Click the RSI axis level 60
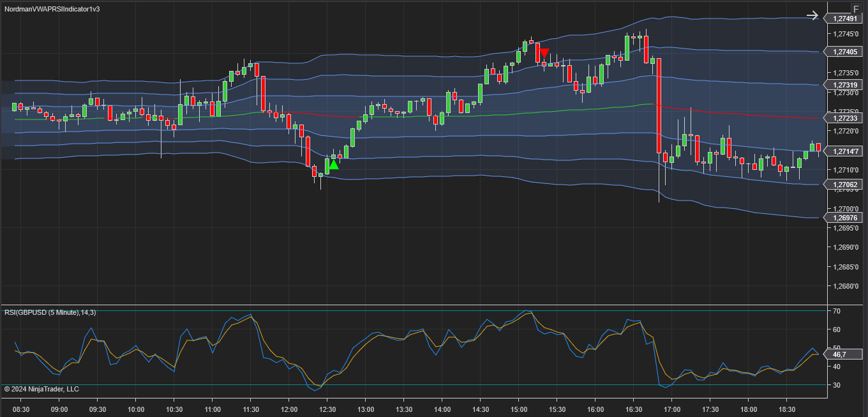Screen dimensions: 868x417 (837, 330)
